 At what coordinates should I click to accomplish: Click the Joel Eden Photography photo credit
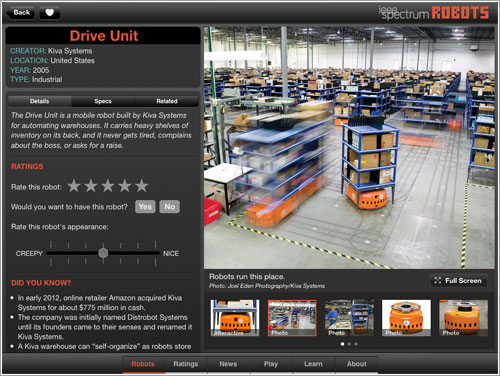click(x=267, y=286)
